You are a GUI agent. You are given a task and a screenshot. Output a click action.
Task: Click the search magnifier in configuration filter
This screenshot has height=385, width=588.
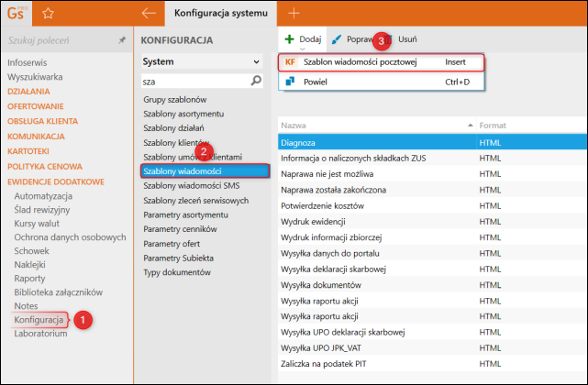click(x=257, y=81)
